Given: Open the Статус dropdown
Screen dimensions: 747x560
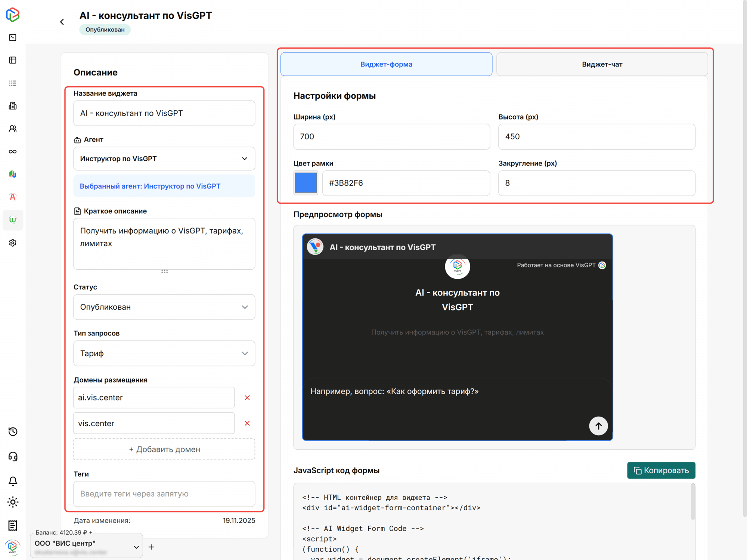Looking at the screenshot, I should [164, 307].
